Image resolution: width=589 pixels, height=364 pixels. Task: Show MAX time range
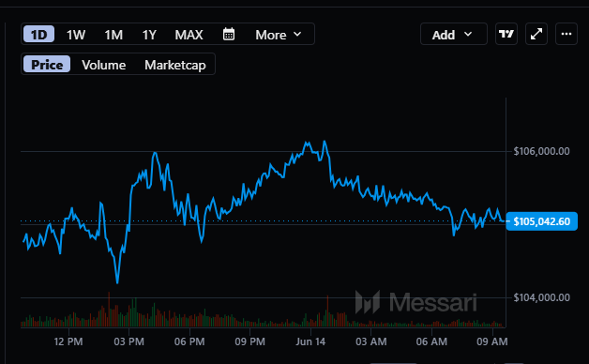[189, 35]
